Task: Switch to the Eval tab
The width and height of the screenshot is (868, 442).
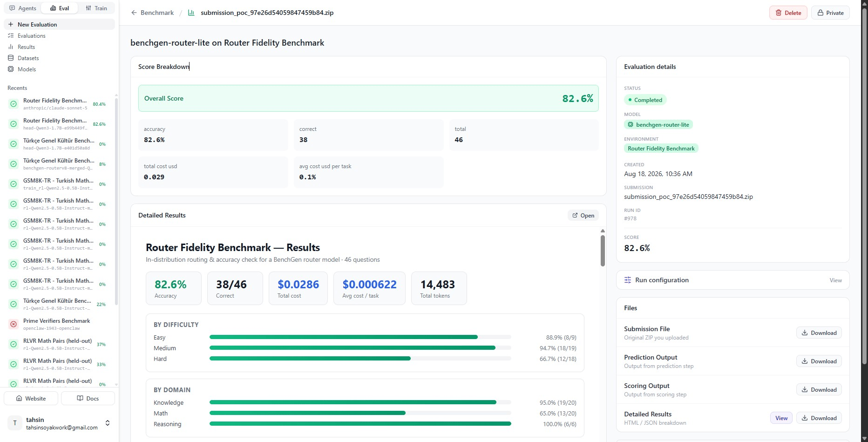Action: tap(60, 8)
